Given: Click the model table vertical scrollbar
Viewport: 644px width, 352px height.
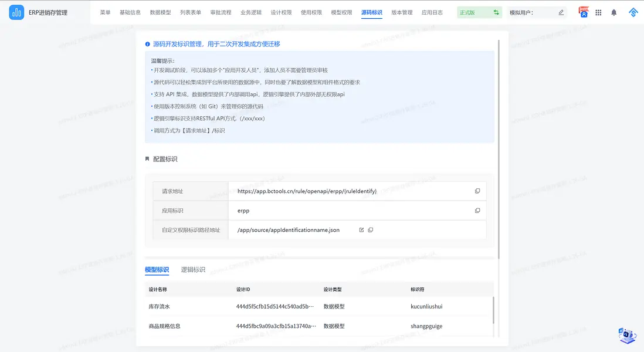Looking at the screenshot, I should tap(493, 310).
